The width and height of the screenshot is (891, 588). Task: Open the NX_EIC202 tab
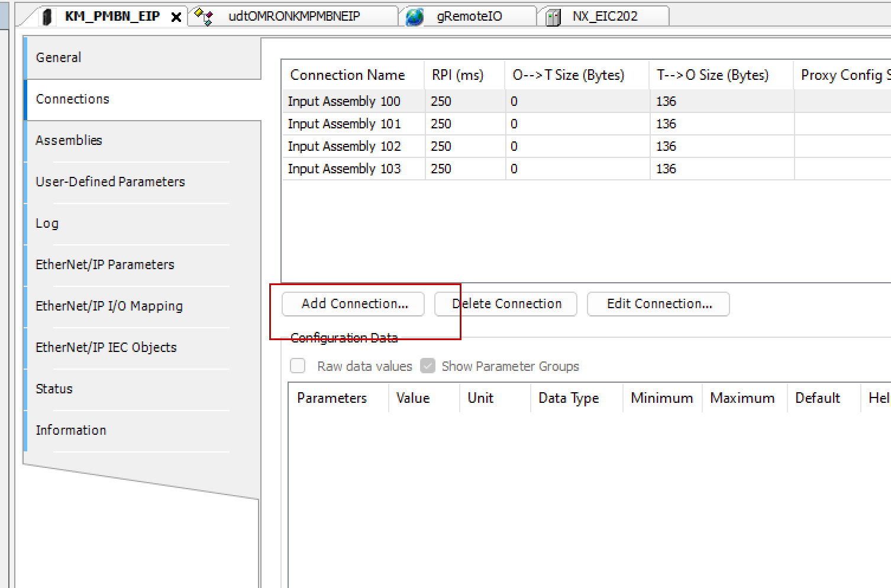pyautogui.click(x=605, y=17)
